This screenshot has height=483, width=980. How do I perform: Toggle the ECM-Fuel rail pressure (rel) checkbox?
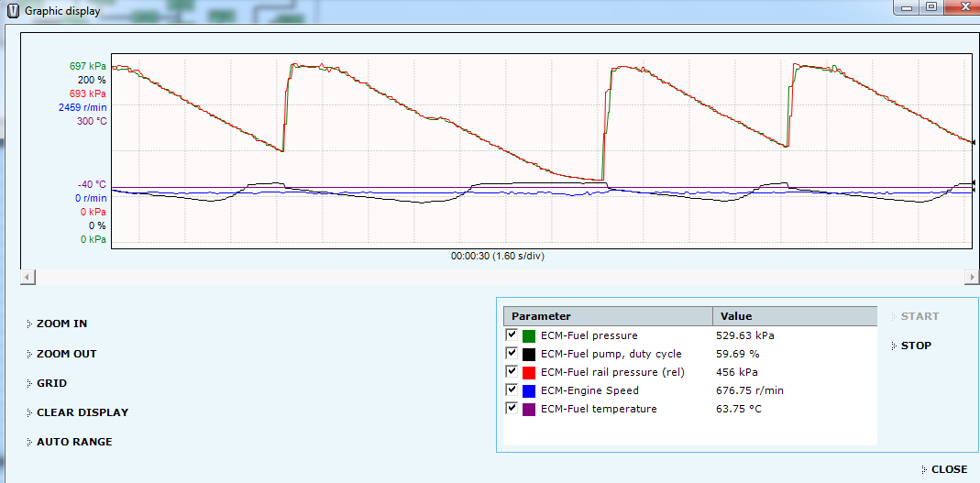click(512, 372)
